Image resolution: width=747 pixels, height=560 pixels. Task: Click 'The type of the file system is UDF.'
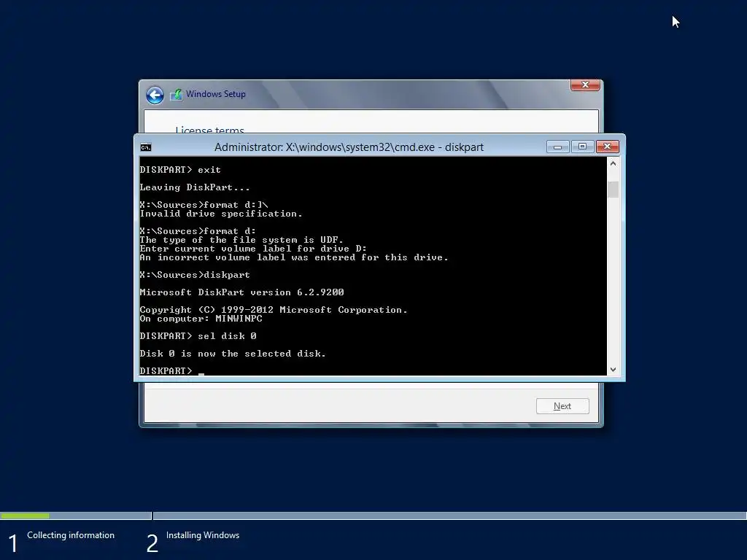(x=241, y=240)
